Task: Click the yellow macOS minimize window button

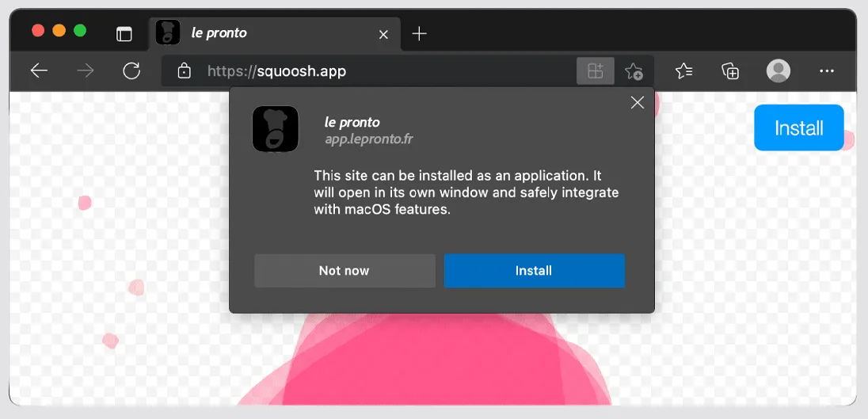Action: pyautogui.click(x=59, y=30)
